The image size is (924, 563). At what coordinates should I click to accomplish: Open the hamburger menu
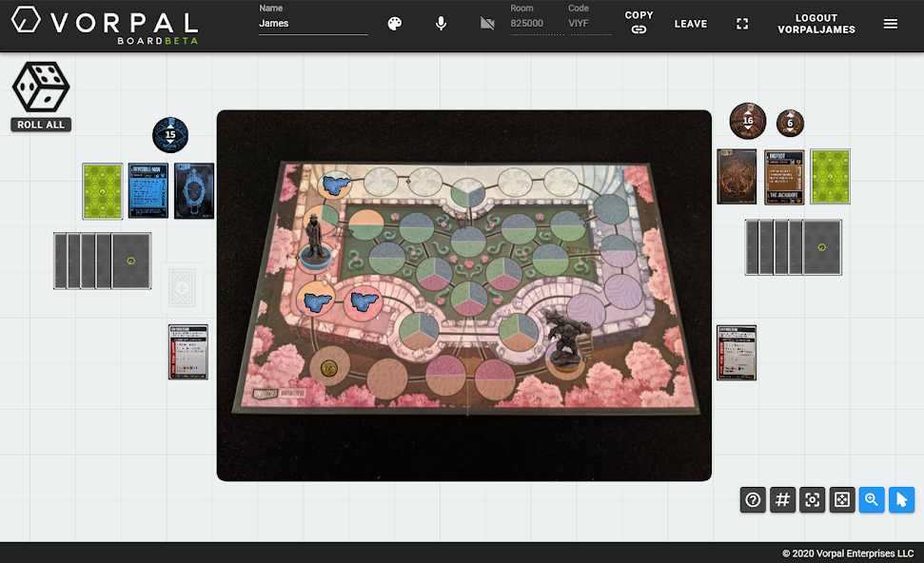coord(891,24)
